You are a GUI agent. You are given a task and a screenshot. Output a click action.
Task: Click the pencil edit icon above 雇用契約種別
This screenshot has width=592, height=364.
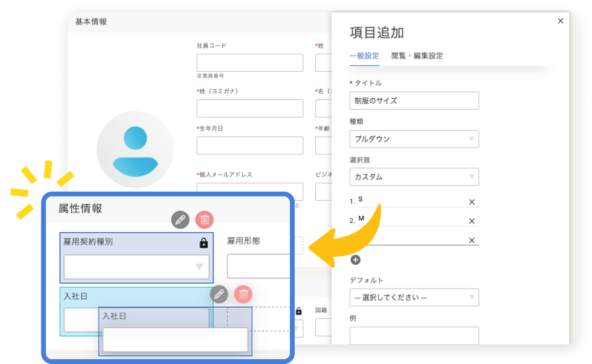180,219
